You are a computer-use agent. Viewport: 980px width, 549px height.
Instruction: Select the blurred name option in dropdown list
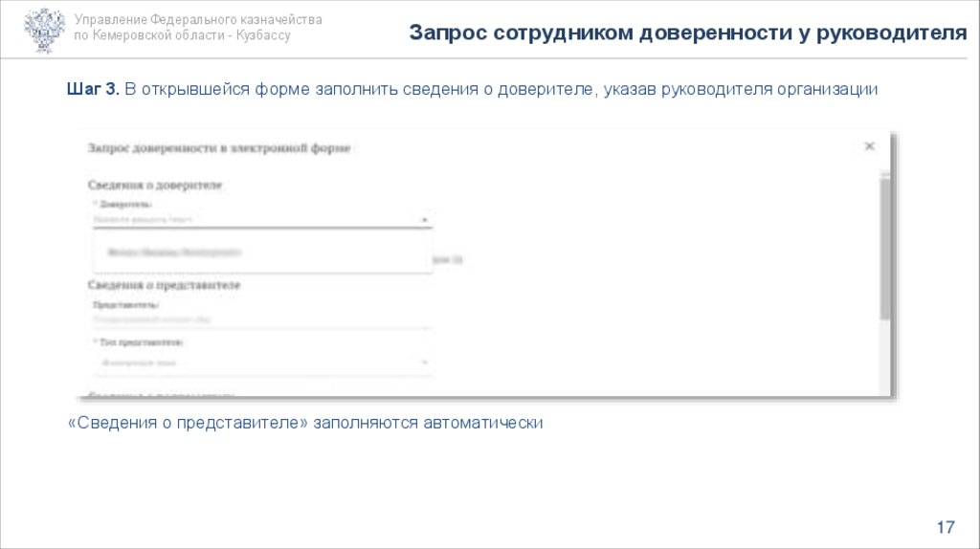click(x=173, y=253)
